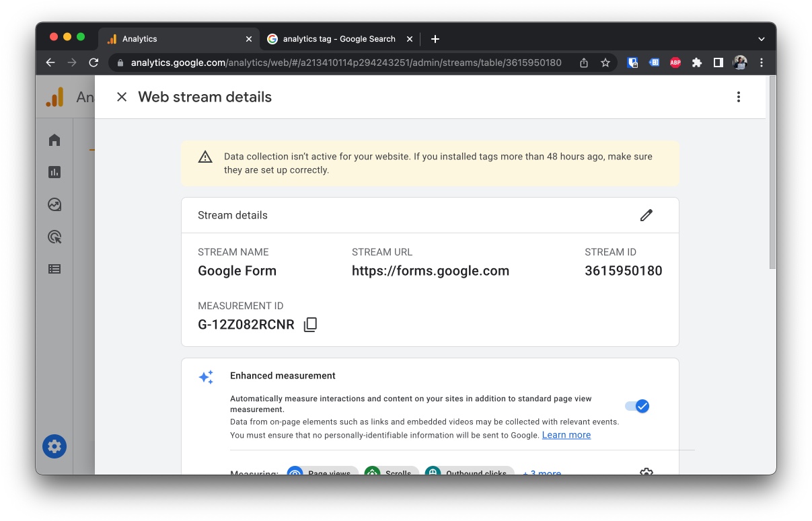The height and width of the screenshot is (521, 812).
Task: Copy the Measurement ID G-12Z082RCNR
Action: click(x=310, y=325)
